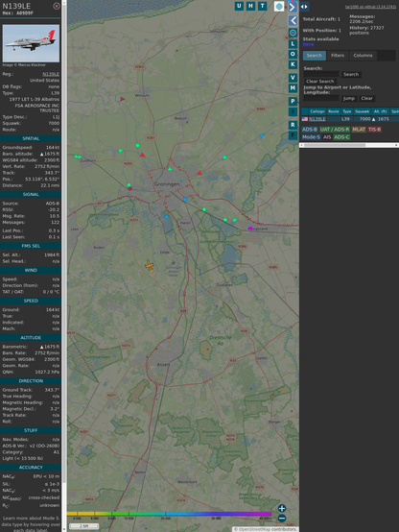399x532 pixels.
Task: Click the F map button
Action: point(293,135)
